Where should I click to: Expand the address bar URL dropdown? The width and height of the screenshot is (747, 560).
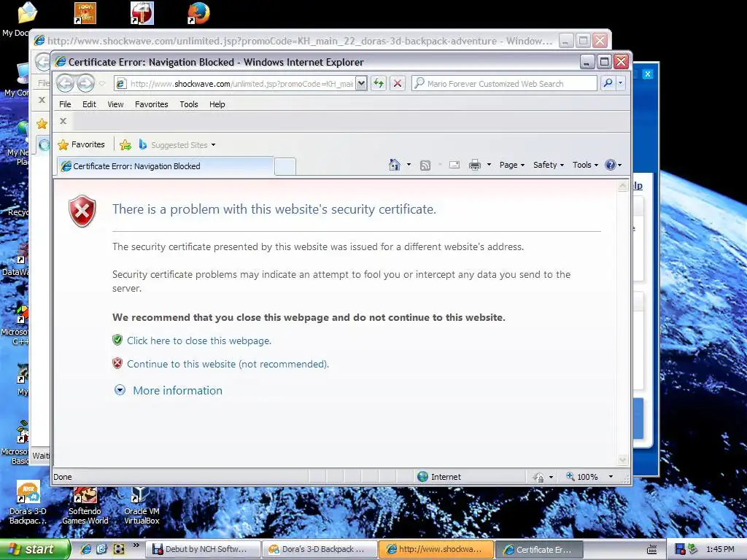click(362, 83)
